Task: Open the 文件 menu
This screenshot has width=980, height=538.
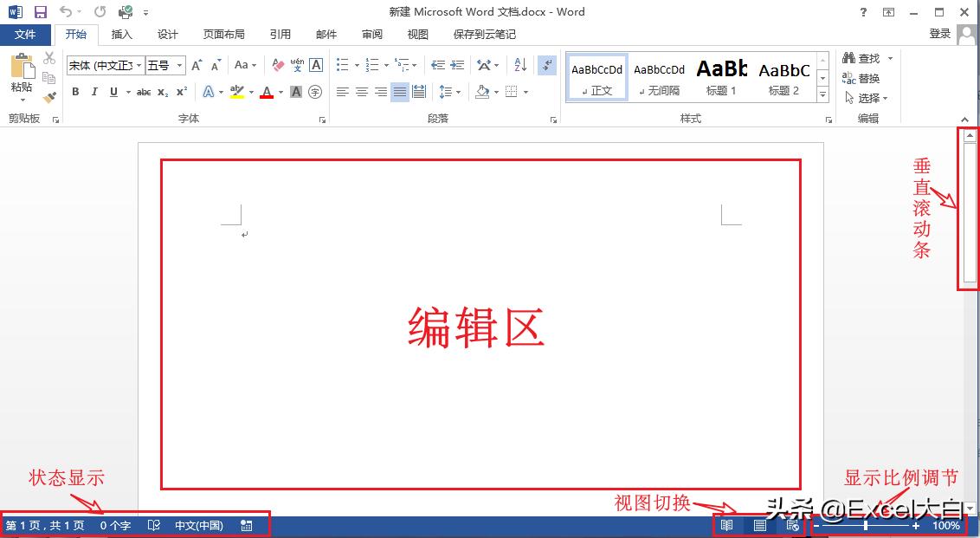Action: point(26,35)
